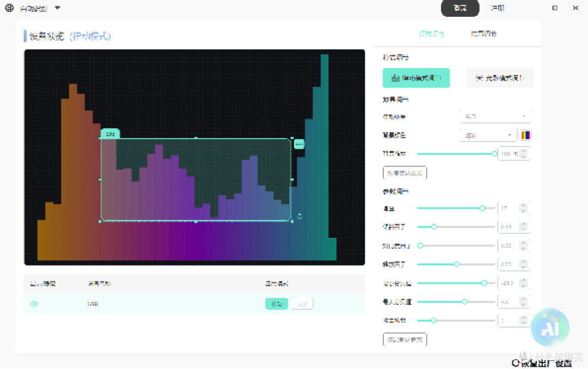
Task: Click the input field showing 17
Action: pos(508,208)
